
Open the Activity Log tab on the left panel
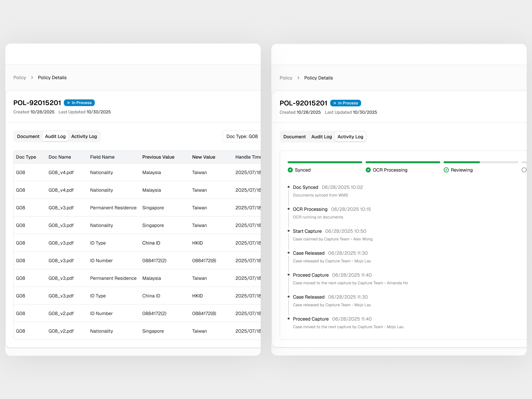coord(84,136)
